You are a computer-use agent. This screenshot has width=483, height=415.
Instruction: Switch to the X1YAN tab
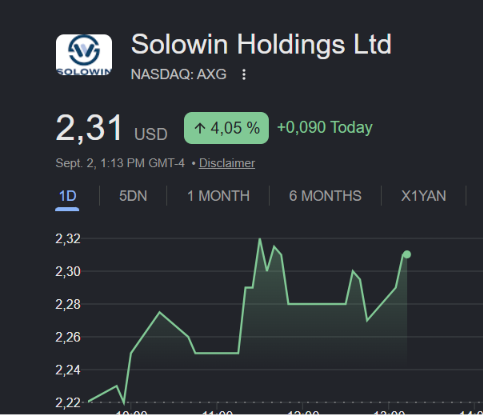423,196
